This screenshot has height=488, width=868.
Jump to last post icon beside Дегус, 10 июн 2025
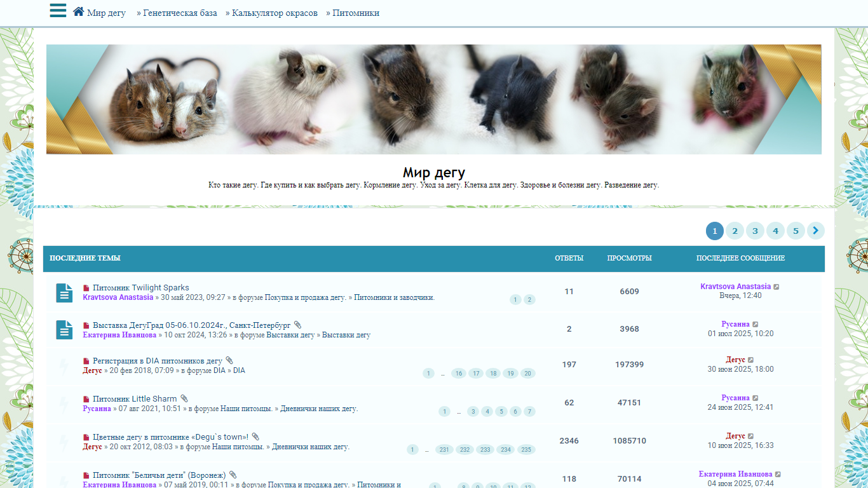pos(751,437)
